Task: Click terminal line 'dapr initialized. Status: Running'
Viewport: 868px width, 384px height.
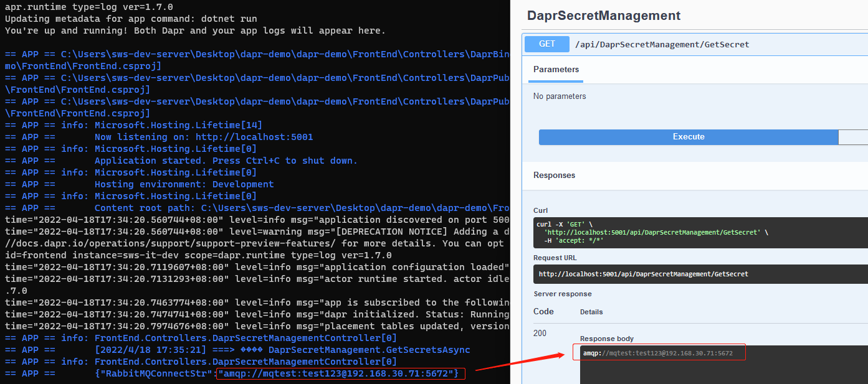Action: coord(257,314)
